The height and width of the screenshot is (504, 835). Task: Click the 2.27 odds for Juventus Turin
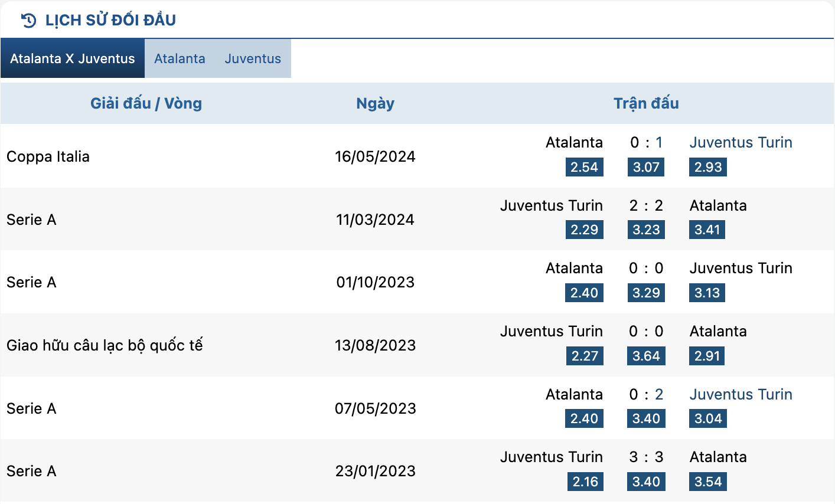pyautogui.click(x=585, y=356)
